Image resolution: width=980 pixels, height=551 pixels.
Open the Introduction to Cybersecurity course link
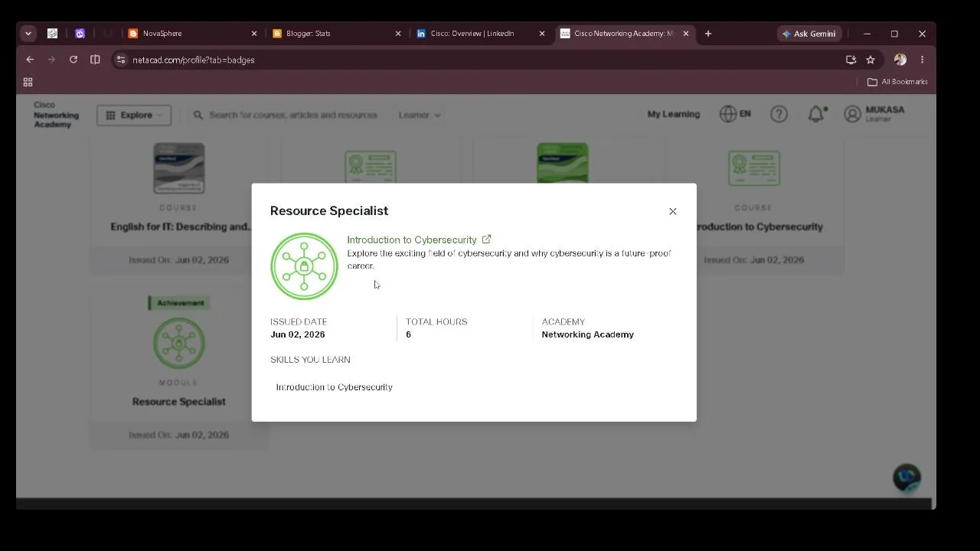coord(419,240)
